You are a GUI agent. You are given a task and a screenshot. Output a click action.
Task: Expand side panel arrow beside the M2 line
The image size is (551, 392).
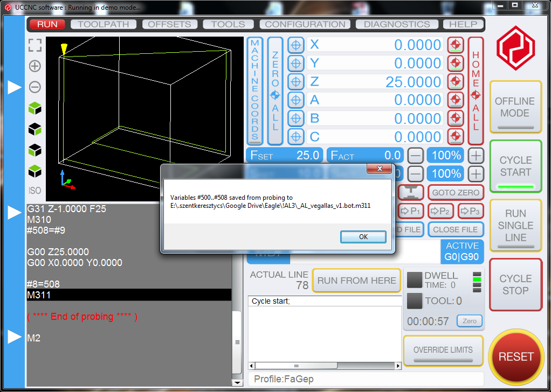click(15, 337)
